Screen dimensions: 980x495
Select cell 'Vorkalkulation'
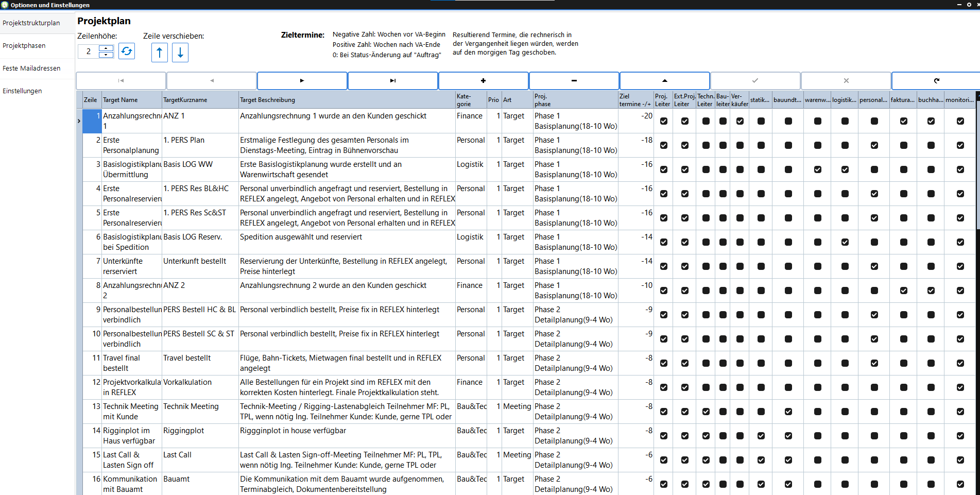coord(200,387)
